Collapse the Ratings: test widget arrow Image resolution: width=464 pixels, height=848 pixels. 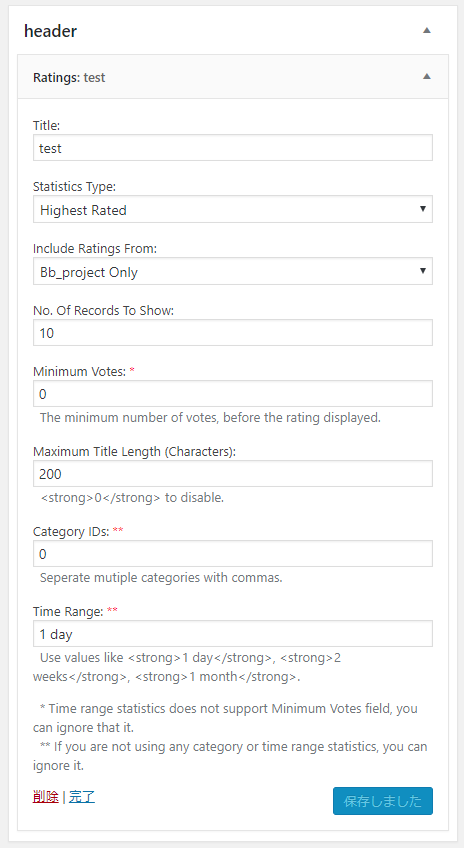coord(427,77)
